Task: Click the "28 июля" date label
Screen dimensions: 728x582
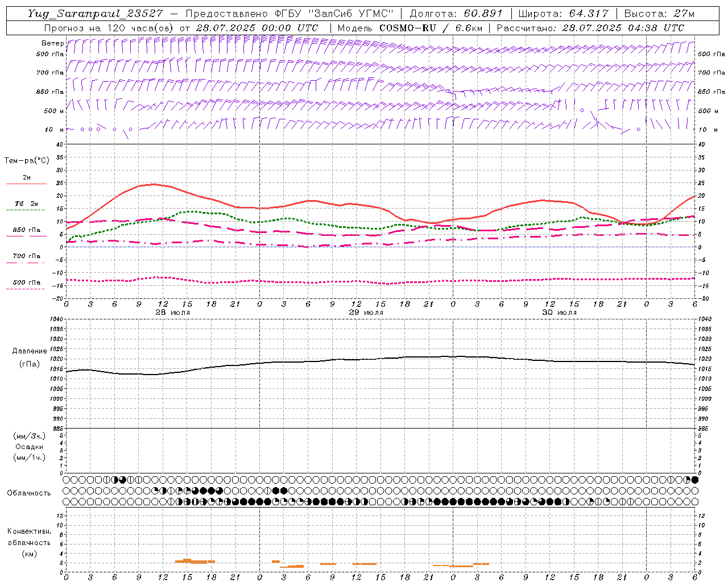Action: (173, 312)
